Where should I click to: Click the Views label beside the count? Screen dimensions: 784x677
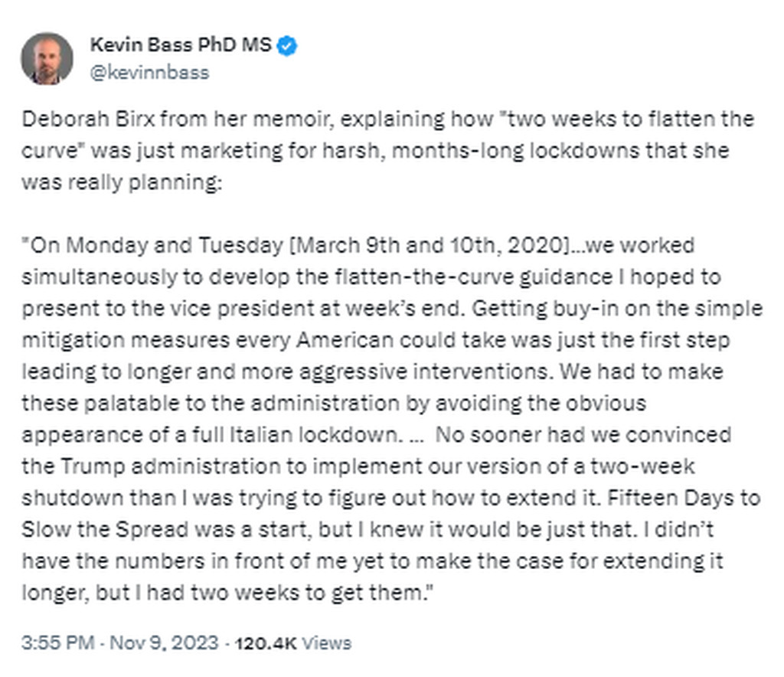point(327,643)
